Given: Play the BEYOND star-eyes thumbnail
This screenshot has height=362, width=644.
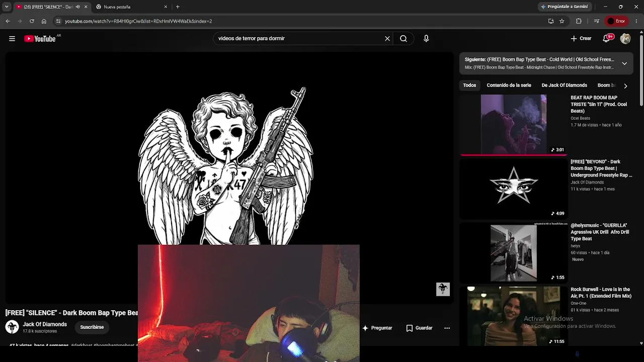Looking at the screenshot, I should pyautogui.click(x=514, y=189).
